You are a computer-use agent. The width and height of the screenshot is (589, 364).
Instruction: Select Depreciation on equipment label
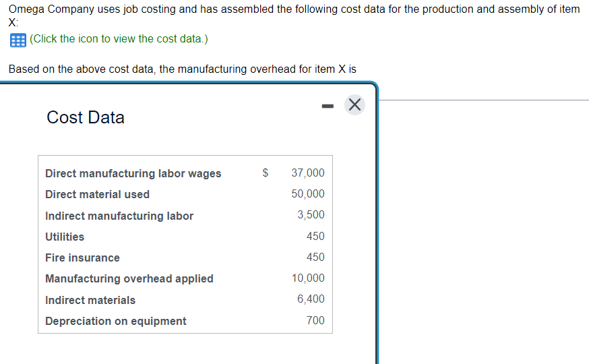coord(116,321)
